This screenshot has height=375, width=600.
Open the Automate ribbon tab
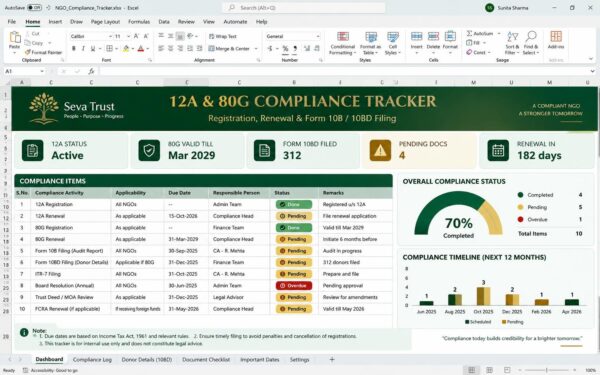coord(235,22)
